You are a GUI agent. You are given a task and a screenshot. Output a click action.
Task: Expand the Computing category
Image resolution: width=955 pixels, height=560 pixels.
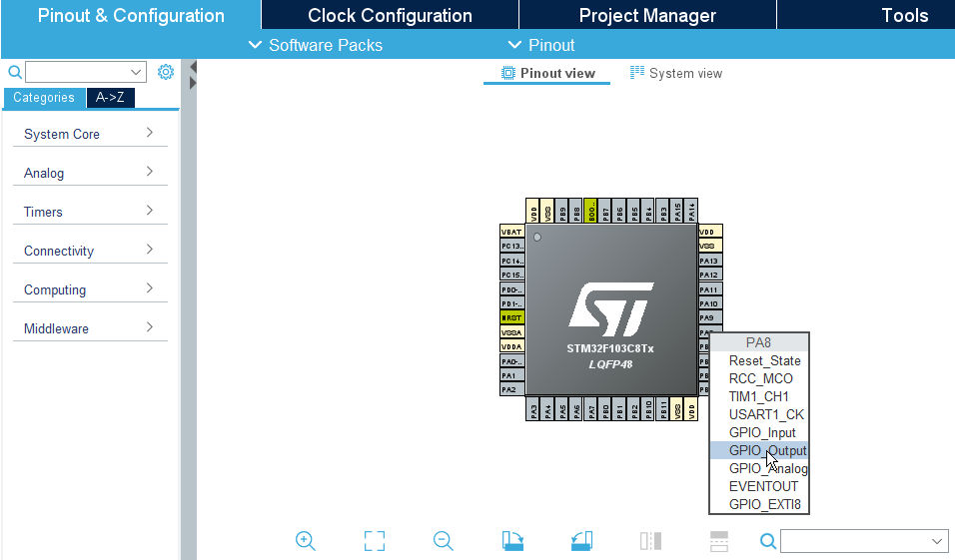90,289
